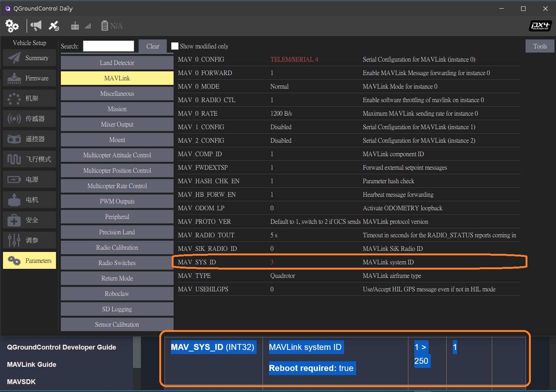This screenshot has width=556, height=392.
Task: Open Radio Switches group
Action: 117,263
